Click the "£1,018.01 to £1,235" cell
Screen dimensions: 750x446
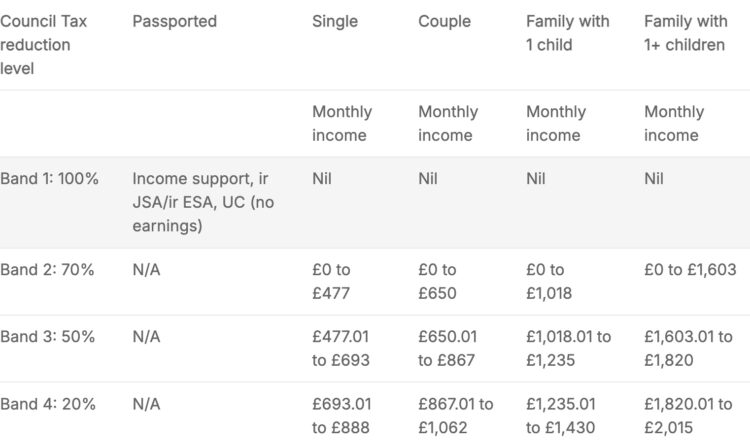[x=568, y=348]
